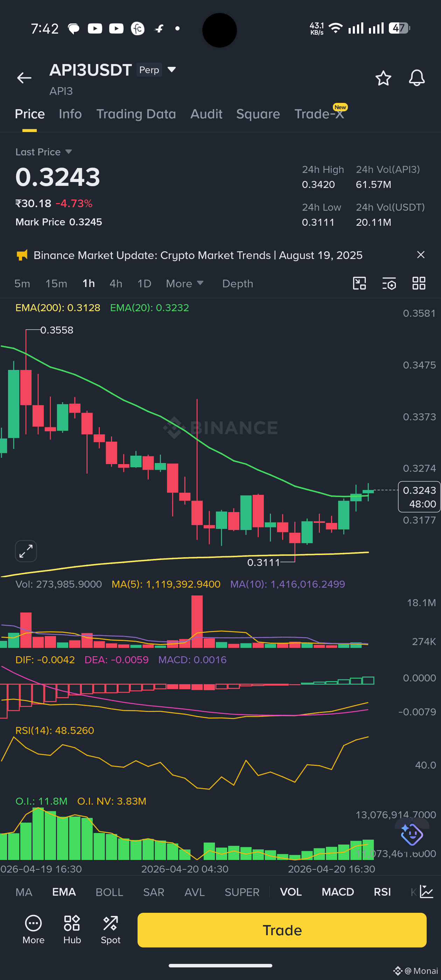Screen dimensions: 441x980
Task: Toggle the VOL sub-indicator
Action: [x=291, y=892]
